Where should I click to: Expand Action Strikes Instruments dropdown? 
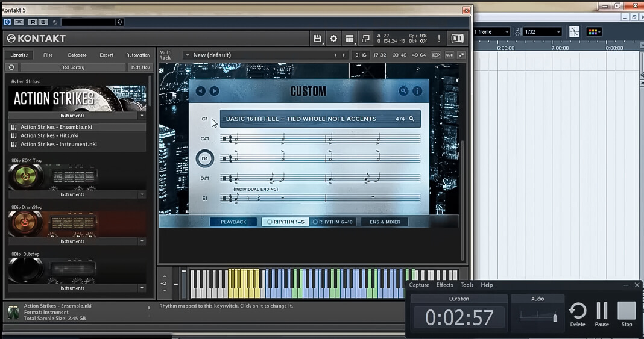coord(142,116)
